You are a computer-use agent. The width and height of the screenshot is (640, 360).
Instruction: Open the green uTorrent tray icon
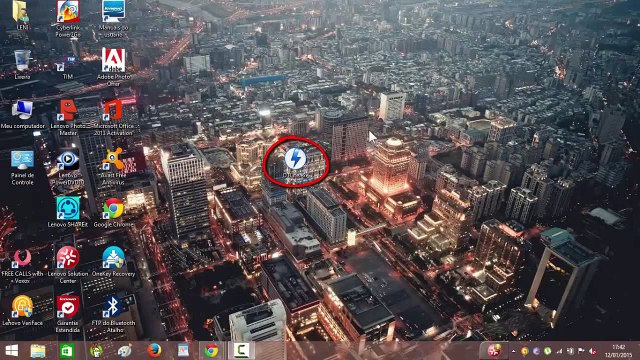pos(548,351)
